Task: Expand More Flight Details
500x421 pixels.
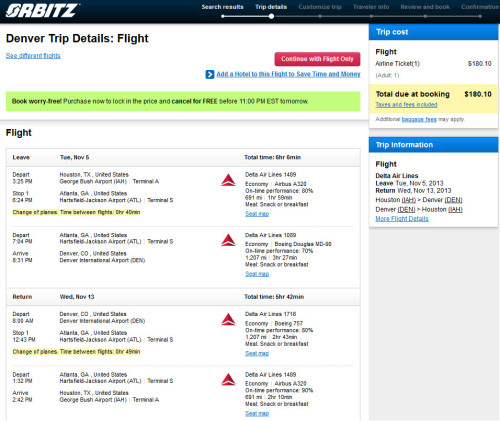Action: [402, 219]
